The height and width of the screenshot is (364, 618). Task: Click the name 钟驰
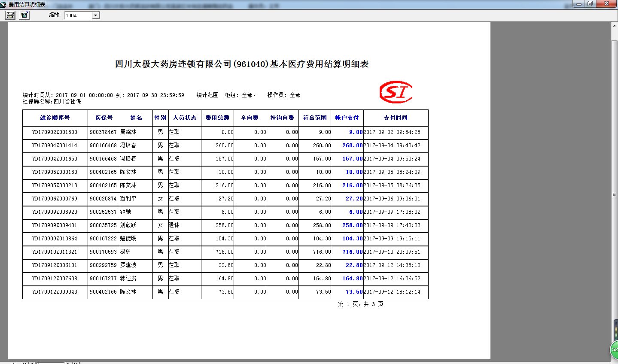(x=126, y=212)
